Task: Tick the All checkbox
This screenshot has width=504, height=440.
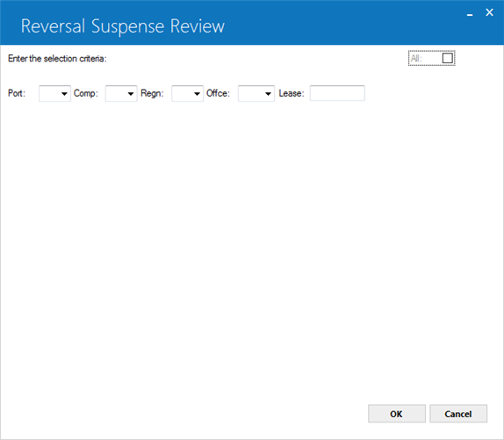Action: [x=448, y=58]
